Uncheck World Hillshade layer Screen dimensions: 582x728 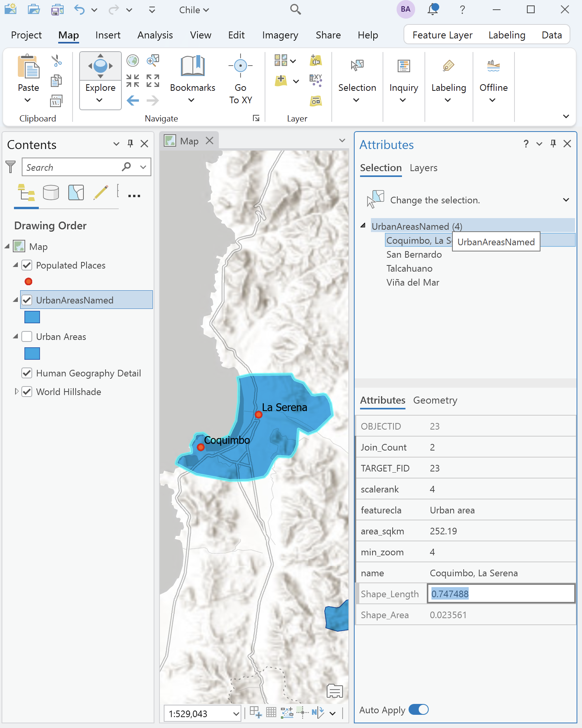click(x=27, y=392)
